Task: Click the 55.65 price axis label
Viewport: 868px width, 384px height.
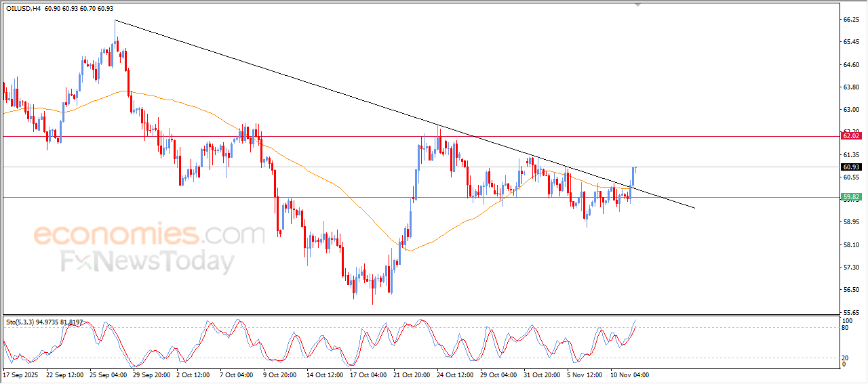Action: click(850, 312)
